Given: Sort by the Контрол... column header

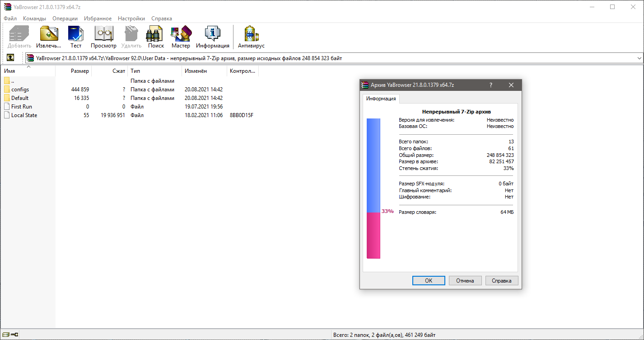Looking at the screenshot, I should pyautogui.click(x=243, y=71).
